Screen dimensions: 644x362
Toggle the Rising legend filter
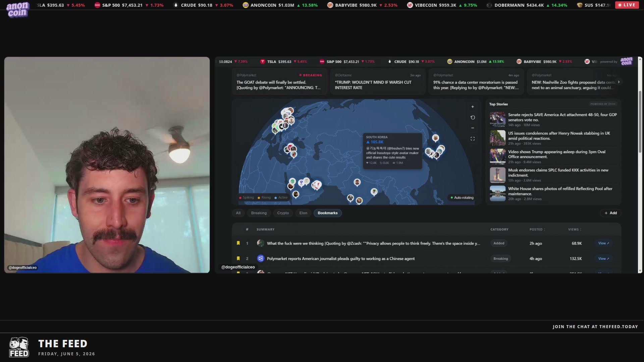pyautogui.click(x=264, y=198)
